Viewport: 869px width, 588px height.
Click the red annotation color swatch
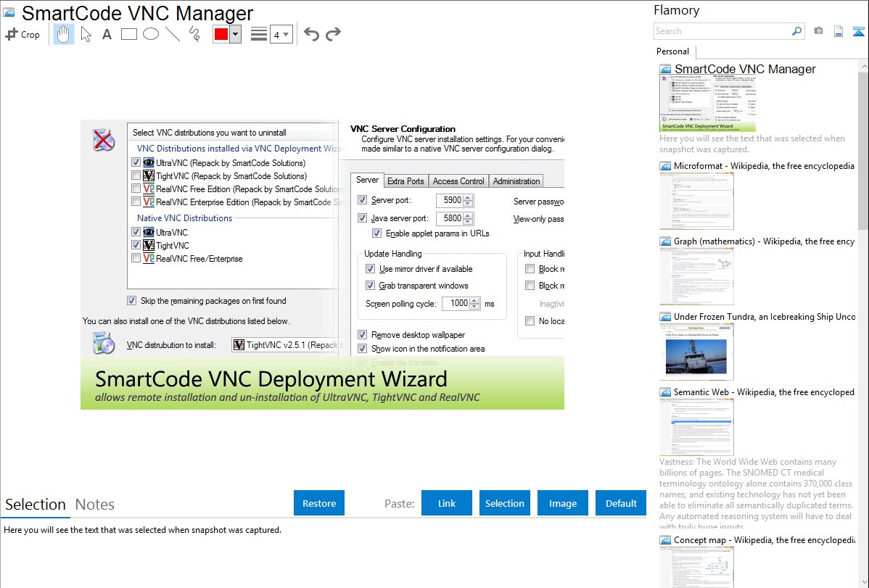click(x=221, y=34)
